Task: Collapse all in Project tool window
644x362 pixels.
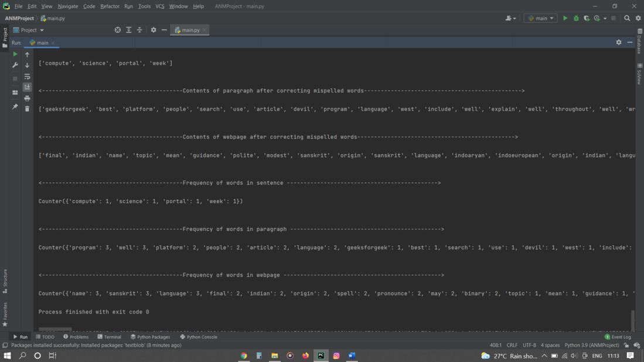Action: pyautogui.click(x=139, y=30)
